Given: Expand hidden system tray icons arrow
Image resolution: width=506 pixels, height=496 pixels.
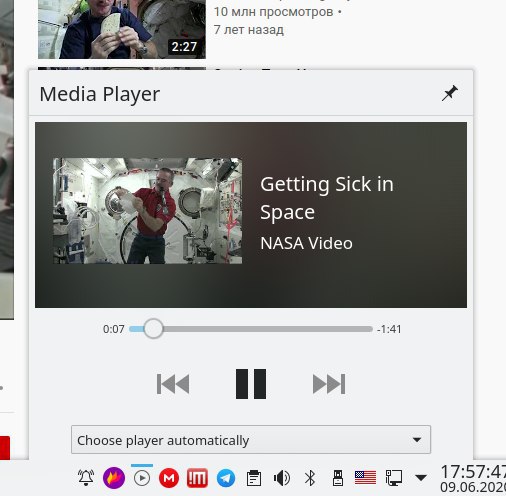Looking at the screenshot, I should tap(421, 478).
